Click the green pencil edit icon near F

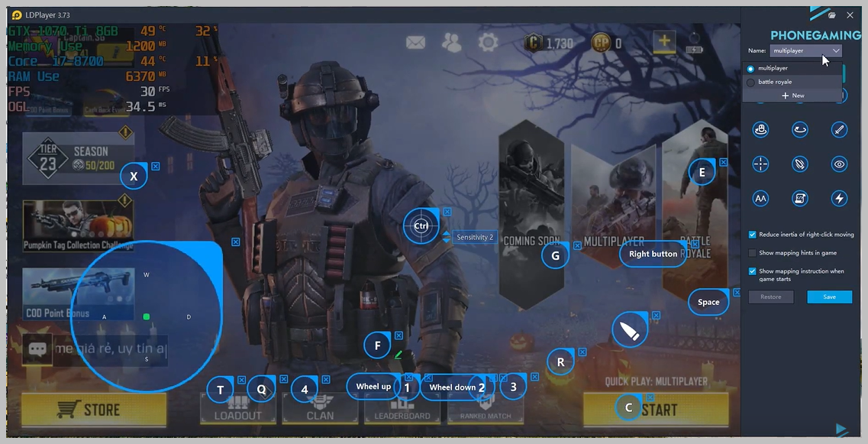[x=398, y=355]
